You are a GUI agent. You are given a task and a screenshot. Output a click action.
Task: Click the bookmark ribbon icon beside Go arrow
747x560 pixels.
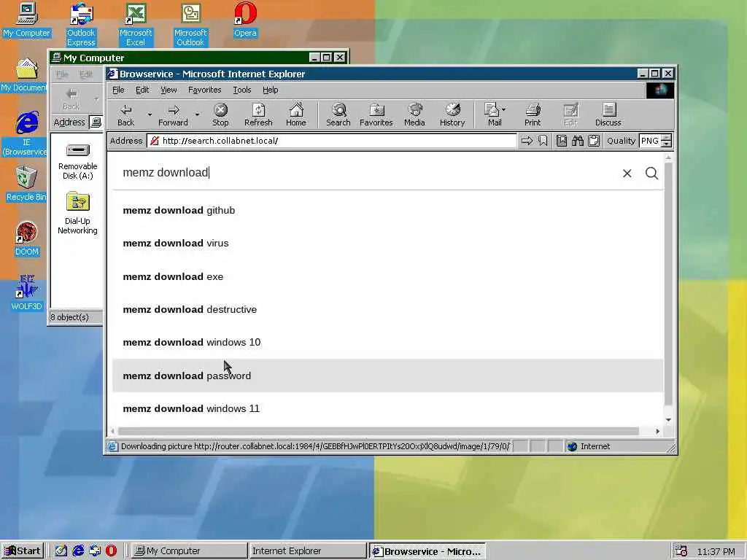coord(543,141)
